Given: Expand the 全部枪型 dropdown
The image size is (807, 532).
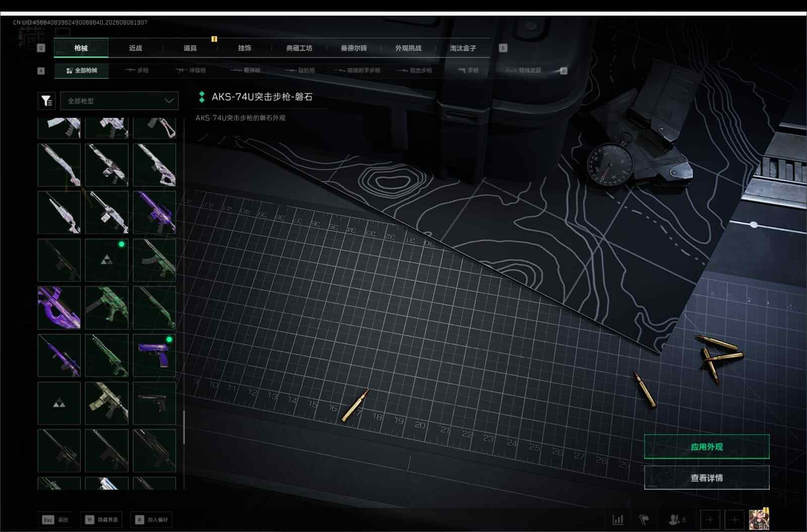Looking at the screenshot, I should click(119, 101).
